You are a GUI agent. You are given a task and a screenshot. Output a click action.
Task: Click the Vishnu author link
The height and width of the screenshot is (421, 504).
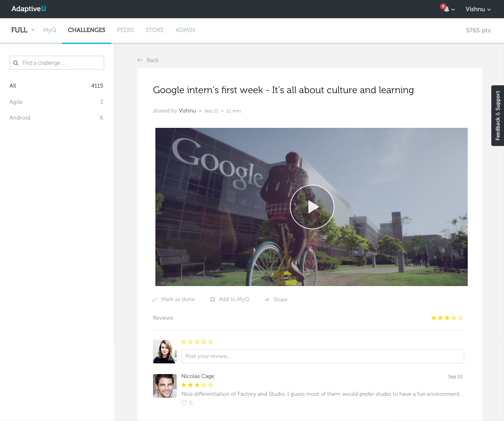click(x=187, y=110)
